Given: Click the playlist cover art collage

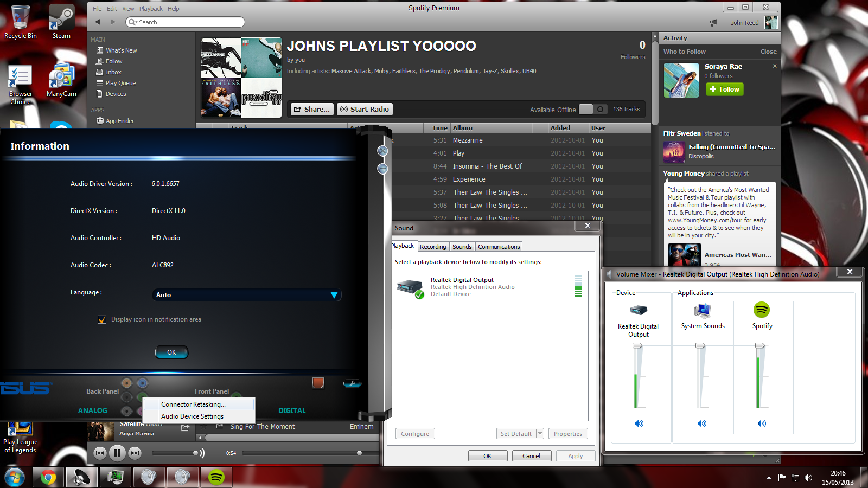Looking at the screenshot, I should (x=241, y=78).
